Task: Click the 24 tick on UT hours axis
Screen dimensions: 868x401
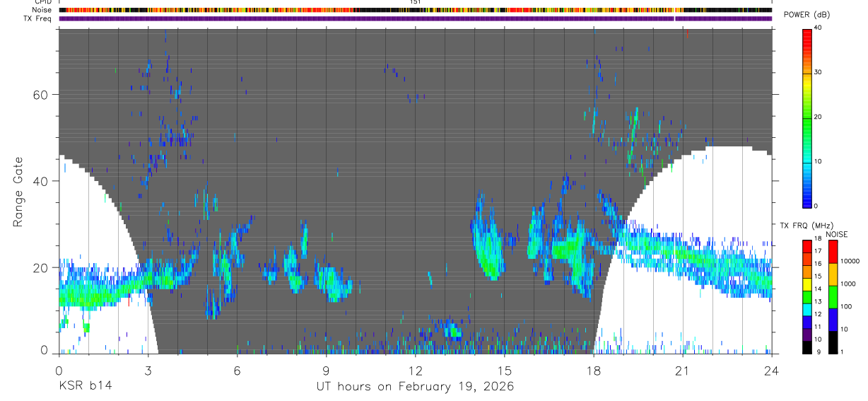Action: 771,369
